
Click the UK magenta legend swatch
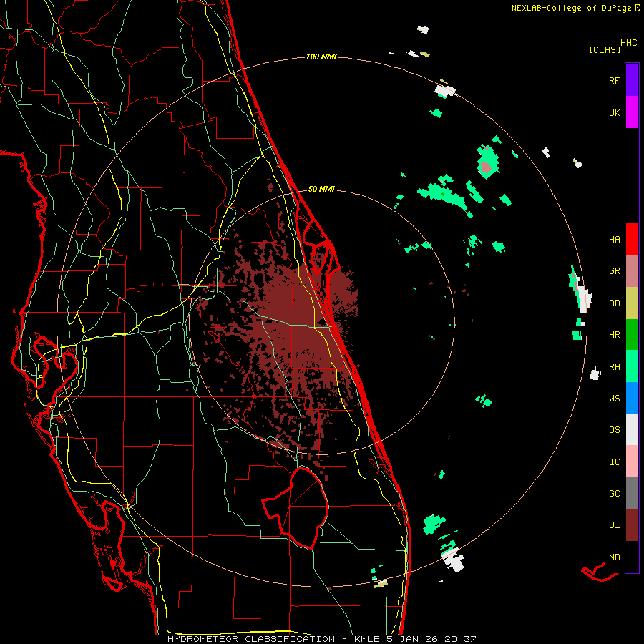[x=632, y=112]
